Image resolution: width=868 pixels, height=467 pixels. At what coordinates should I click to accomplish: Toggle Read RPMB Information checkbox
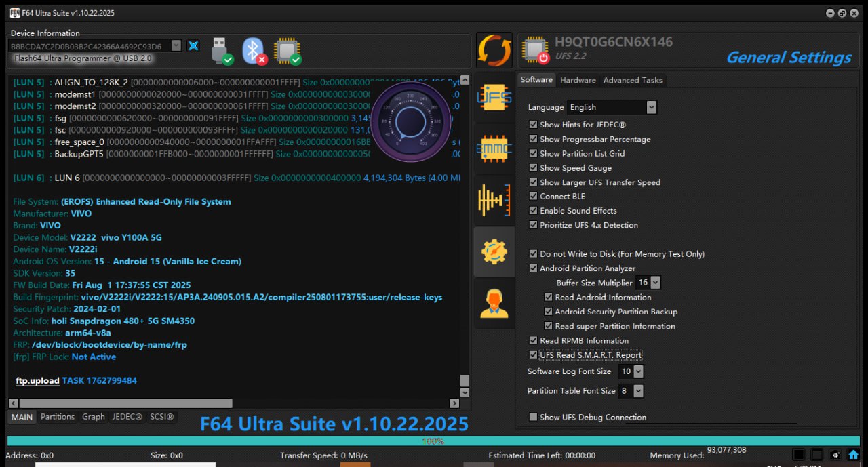point(533,341)
